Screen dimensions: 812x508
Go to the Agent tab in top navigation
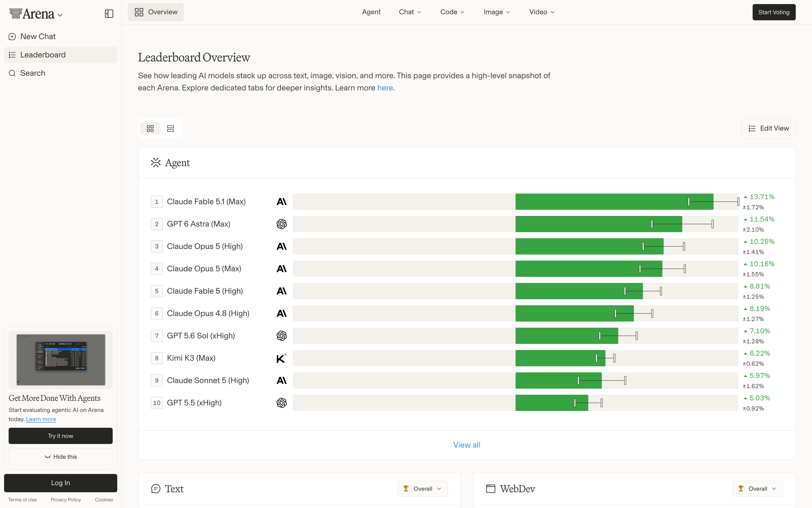(371, 12)
